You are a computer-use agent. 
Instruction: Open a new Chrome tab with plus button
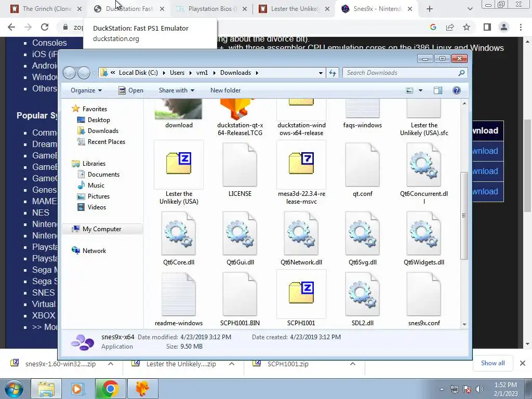pos(430,9)
